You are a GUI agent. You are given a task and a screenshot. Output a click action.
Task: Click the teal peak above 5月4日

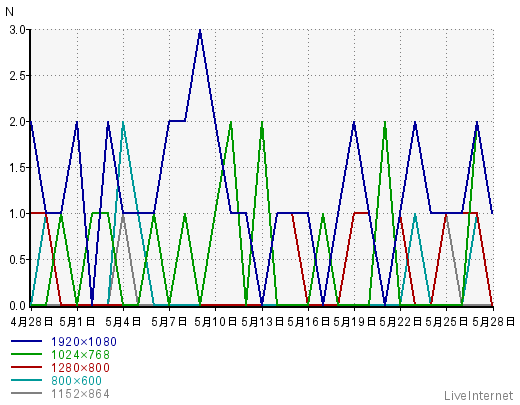(123, 123)
